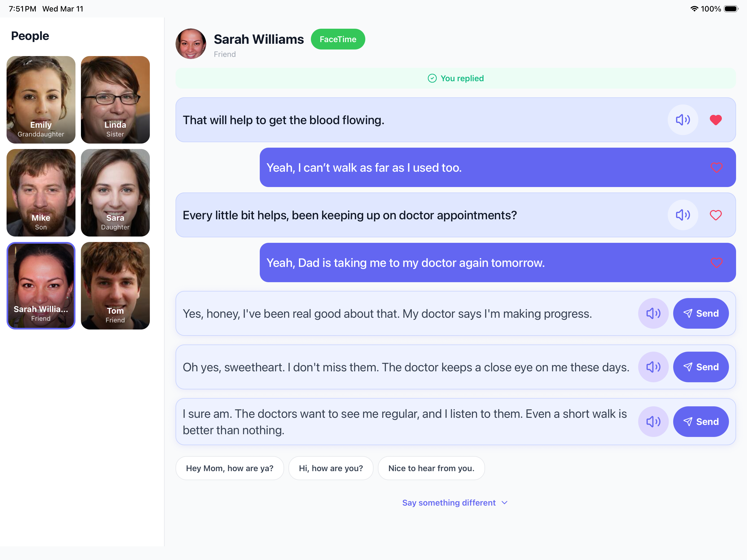Play the "blood flowing" message aloud
Viewport: 747px width, 560px height.
pyautogui.click(x=683, y=120)
